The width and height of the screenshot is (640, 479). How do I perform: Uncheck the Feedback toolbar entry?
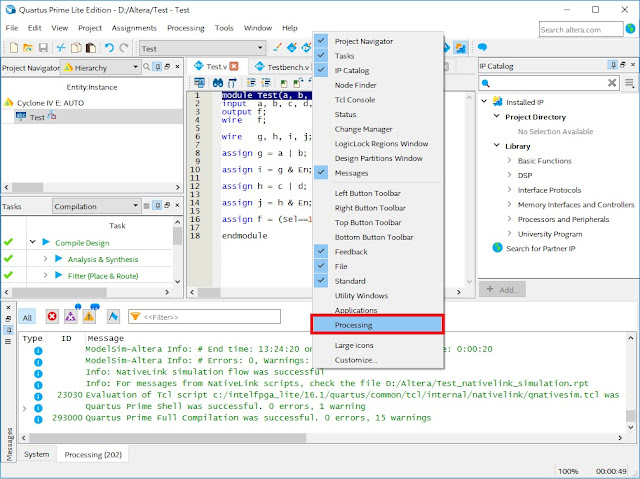coord(321,251)
